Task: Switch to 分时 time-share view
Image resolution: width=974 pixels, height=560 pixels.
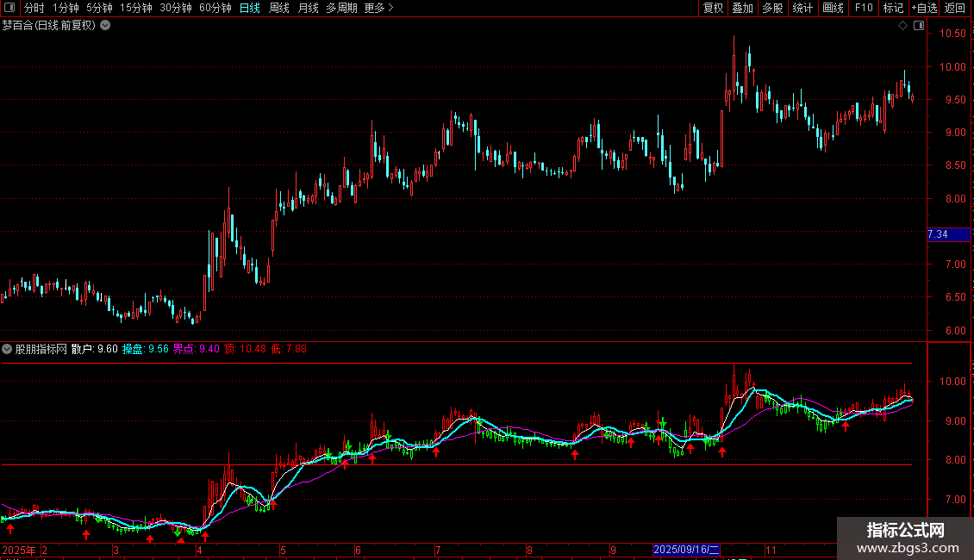Action: point(34,8)
